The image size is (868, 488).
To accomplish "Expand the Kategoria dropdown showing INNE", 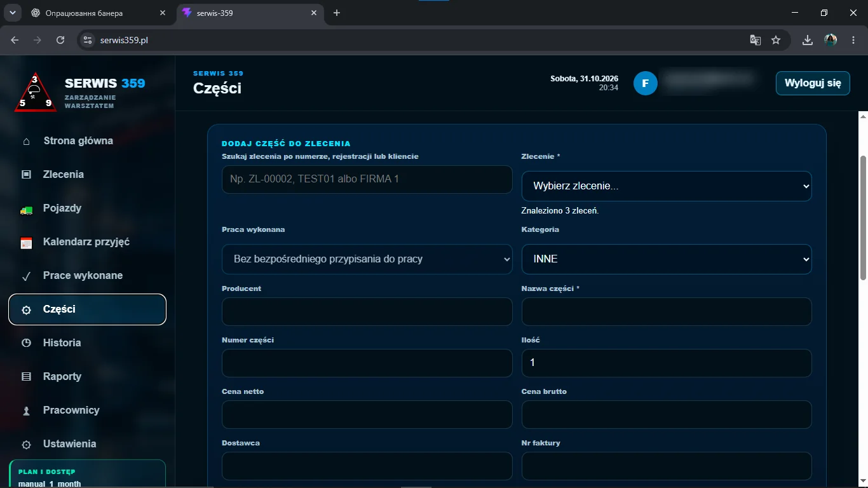I will click(x=667, y=259).
